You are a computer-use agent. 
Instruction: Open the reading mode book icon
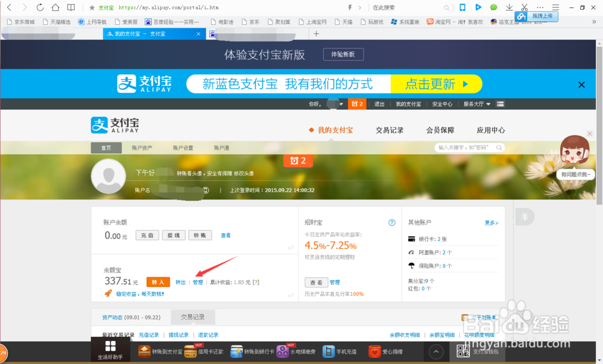pos(71,7)
